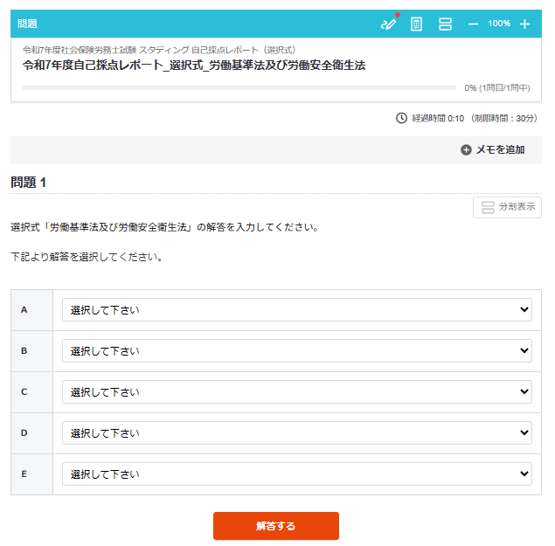The width and height of the screenshot is (555, 546).
Task: Expand the answer dropdown for row C
Action: coord(297,392)
